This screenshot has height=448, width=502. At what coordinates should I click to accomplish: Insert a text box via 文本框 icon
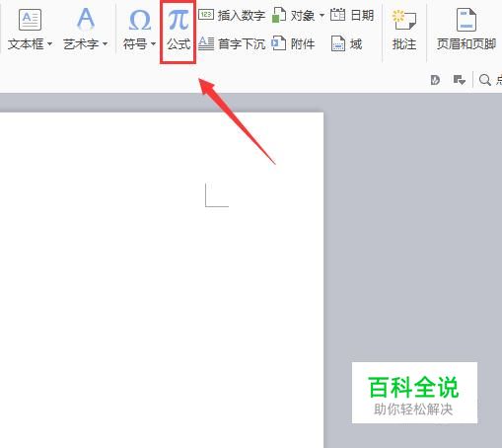coord(30,20)
